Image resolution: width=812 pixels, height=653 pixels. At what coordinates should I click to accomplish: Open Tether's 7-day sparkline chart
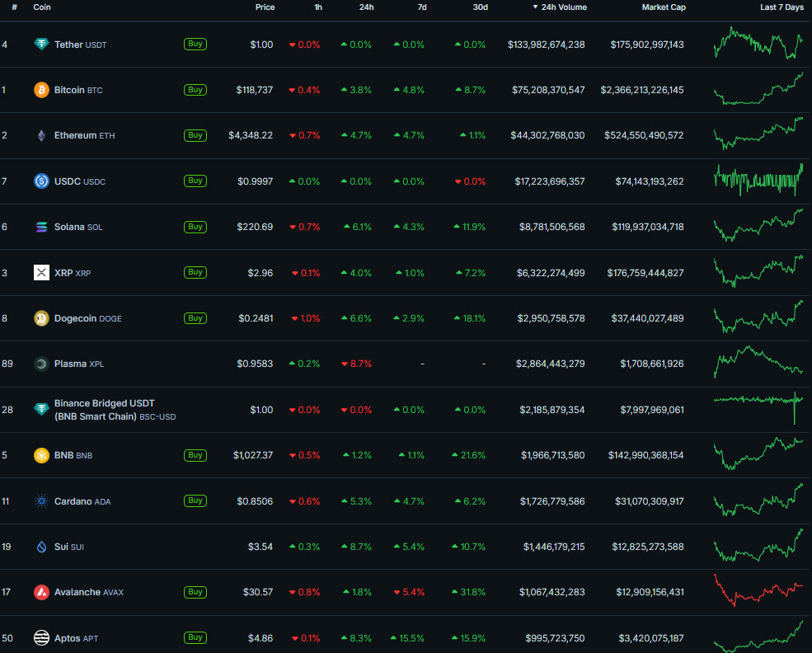758,43
